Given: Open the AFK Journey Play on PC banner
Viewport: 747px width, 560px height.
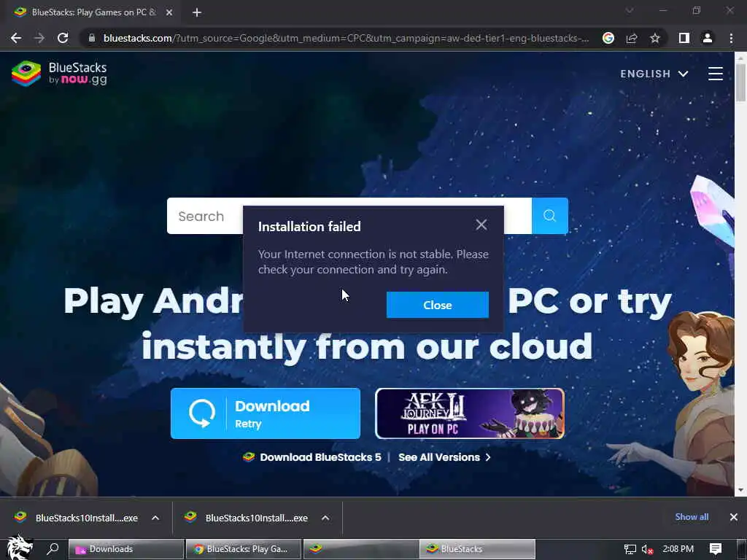Looking at the screenshot, I should (x=470, y=413).
